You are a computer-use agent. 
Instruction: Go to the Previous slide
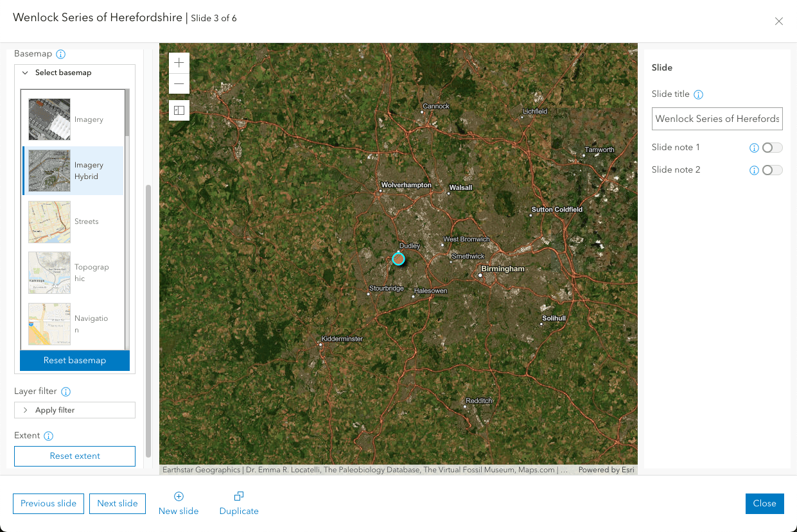(x=48, y=504)
